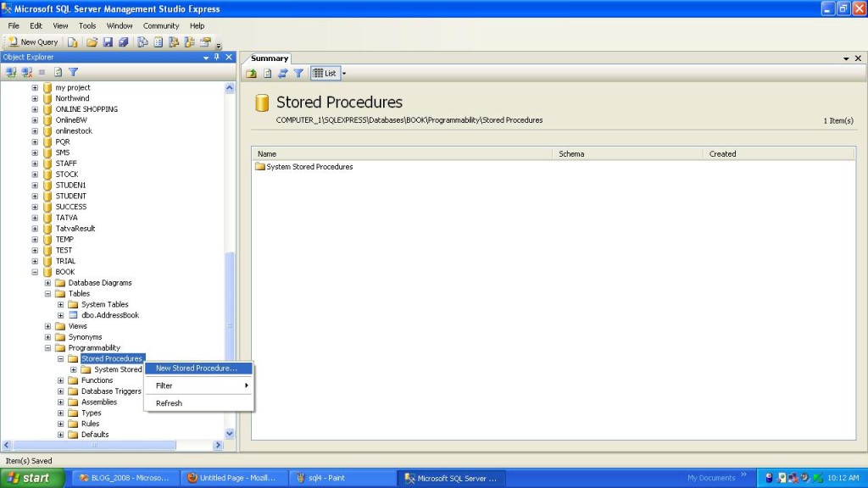Open the List view dropdown arrow
The image size is (868, 488).
[x=342, y=73]
